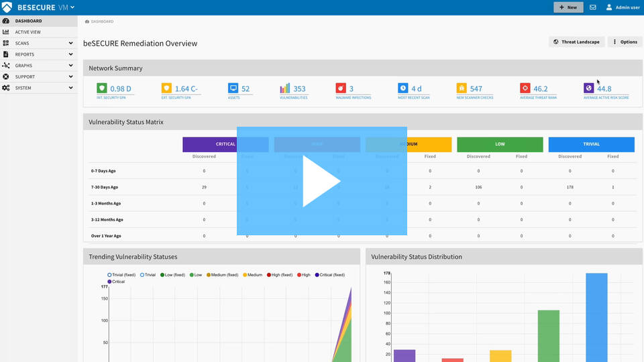Click the 44.8 active risk score value
This screenshot has height=362, width=644.
[604, 88]
